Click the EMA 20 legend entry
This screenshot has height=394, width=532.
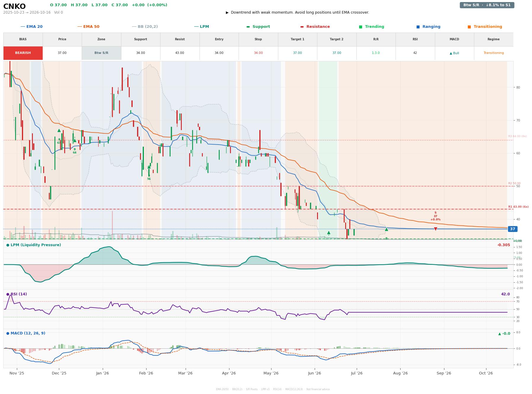click(31, 27)
